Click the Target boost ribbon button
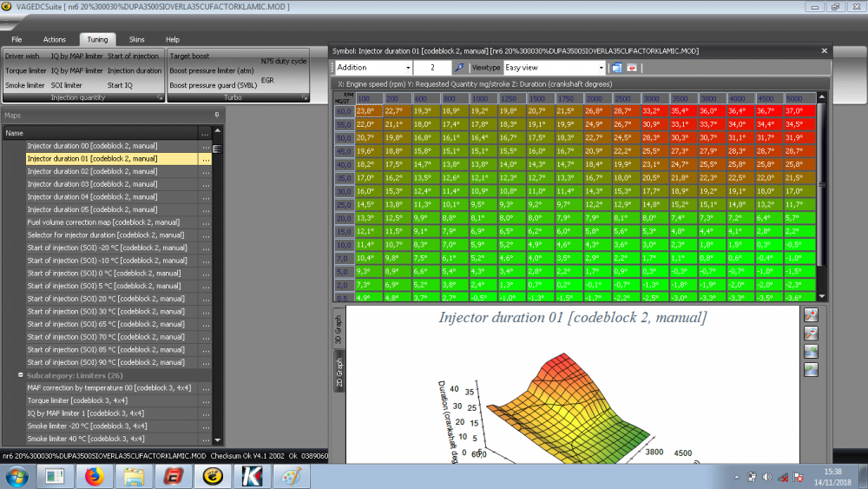 click(189, 56)
